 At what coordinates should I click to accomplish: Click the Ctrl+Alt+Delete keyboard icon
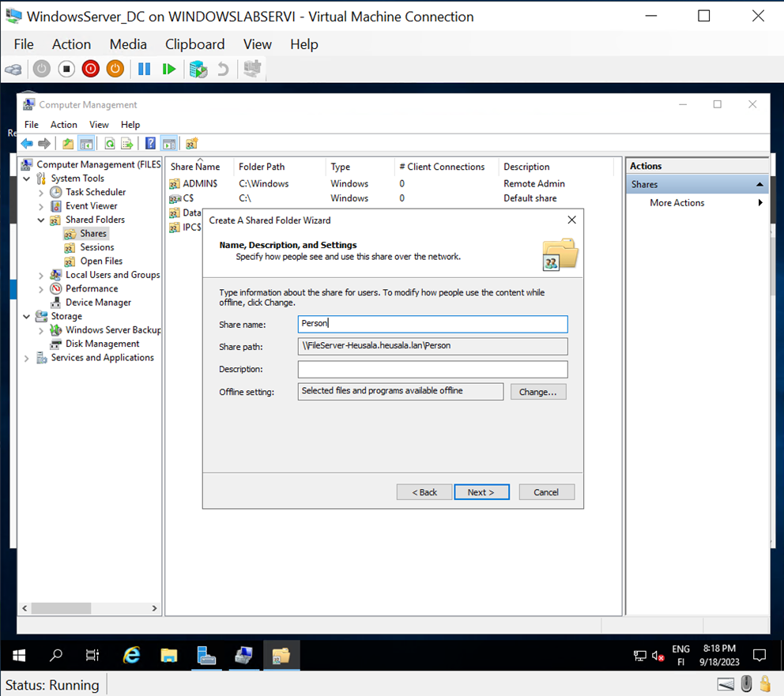(x=13, y=69)
